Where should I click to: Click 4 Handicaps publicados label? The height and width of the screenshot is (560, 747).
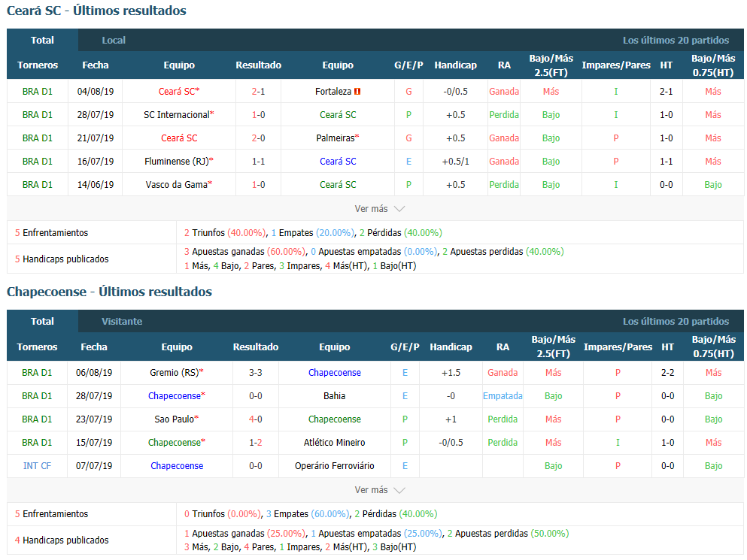pos(62,540)
